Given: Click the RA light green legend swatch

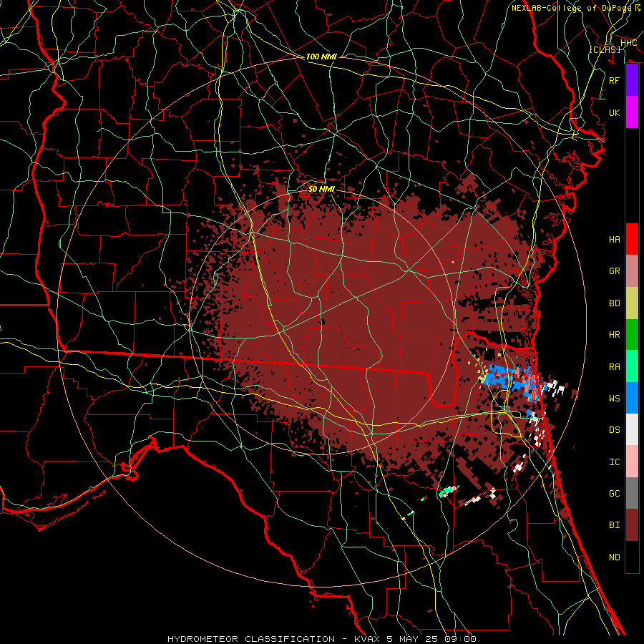Looking at the screenshot, I should pos(632,366).
